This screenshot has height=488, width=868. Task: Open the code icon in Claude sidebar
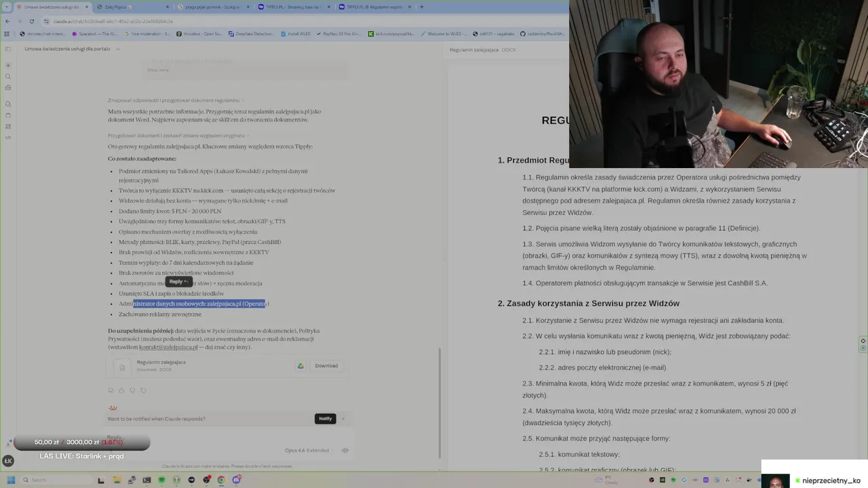click(x=8, y=137)
